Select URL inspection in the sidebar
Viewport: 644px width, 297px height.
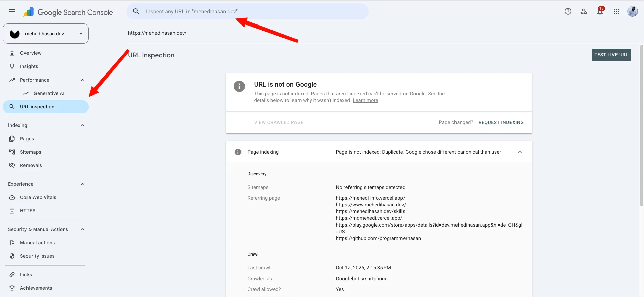coord(46,107)
